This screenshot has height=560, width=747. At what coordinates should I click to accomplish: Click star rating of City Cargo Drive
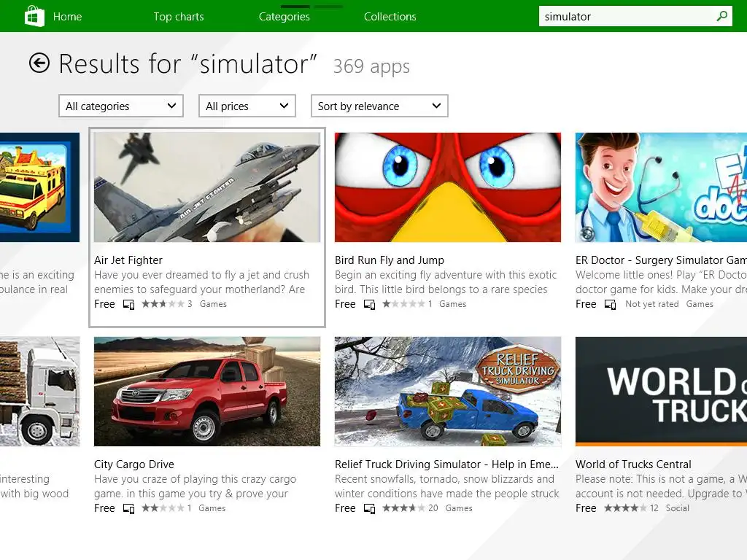(163, 508)
